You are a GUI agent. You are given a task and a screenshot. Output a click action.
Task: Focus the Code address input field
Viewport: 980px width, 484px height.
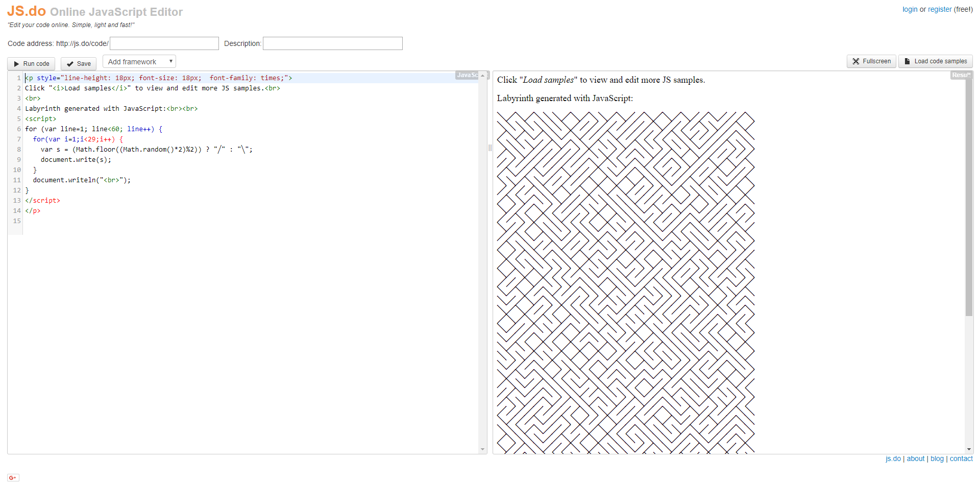click(164, 43)
